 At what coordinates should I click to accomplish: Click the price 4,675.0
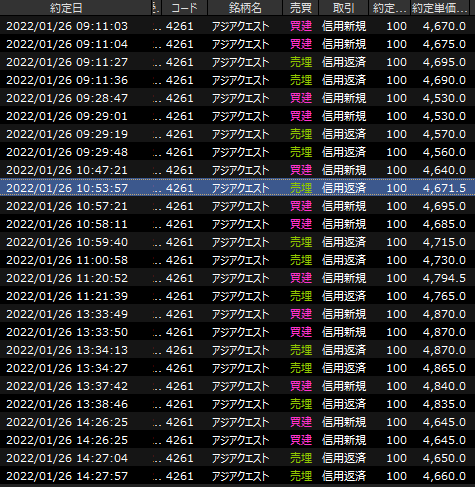point(444,44)
